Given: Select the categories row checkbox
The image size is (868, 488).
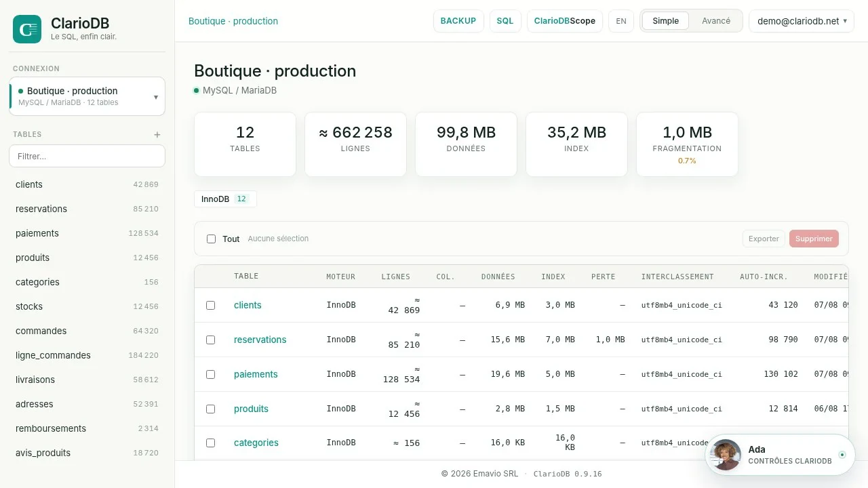Looking at the screenshot, I should (210, 443).
